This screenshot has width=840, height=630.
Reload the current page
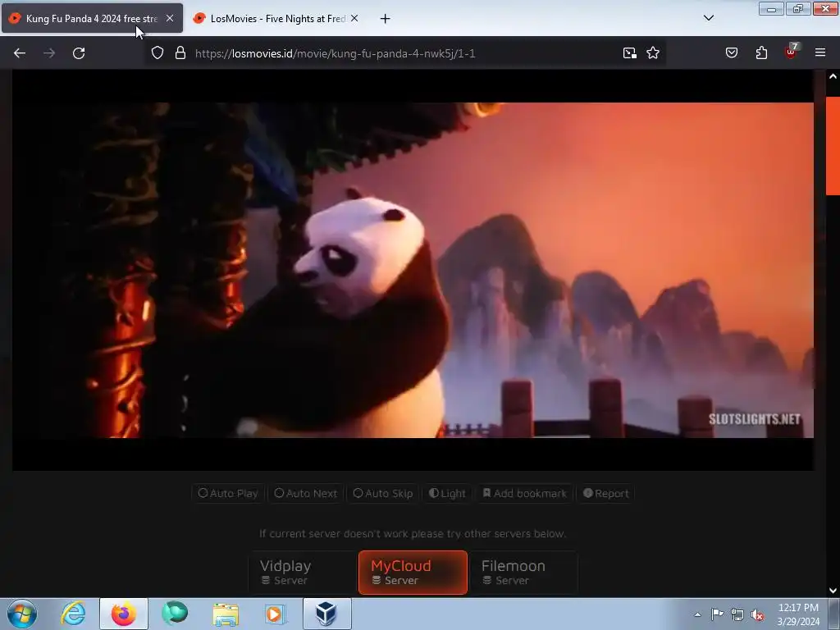click(79, 53)
